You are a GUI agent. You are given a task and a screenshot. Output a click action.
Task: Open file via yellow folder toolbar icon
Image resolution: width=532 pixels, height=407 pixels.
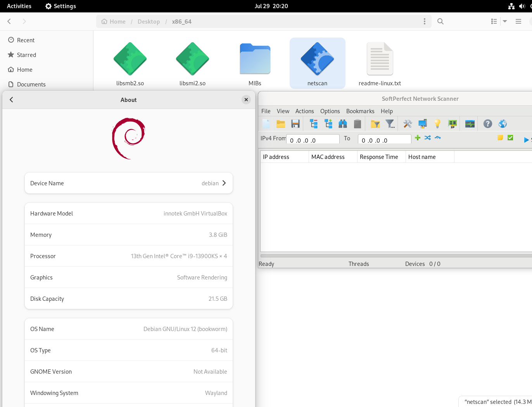pyautogui.click(x=281, y=124)
